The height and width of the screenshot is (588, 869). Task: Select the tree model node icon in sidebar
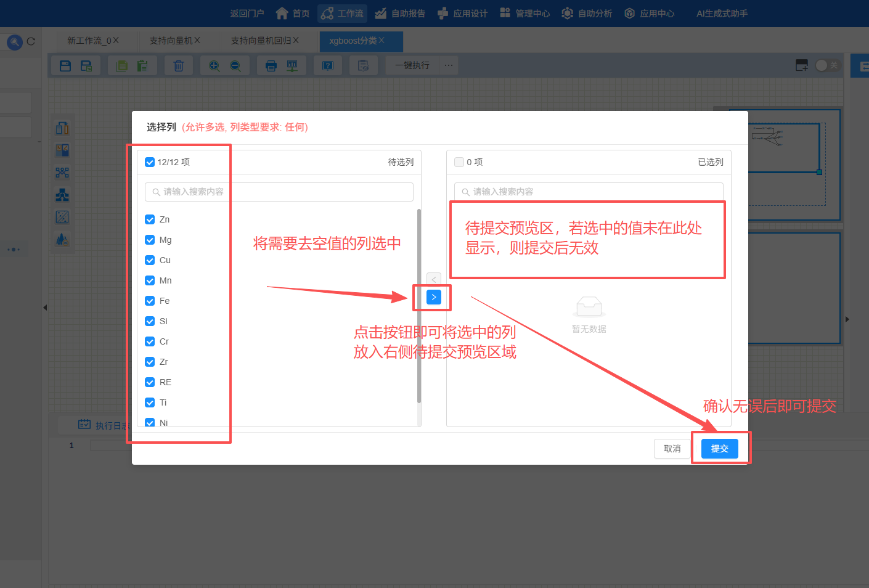[x=62, y=195]
